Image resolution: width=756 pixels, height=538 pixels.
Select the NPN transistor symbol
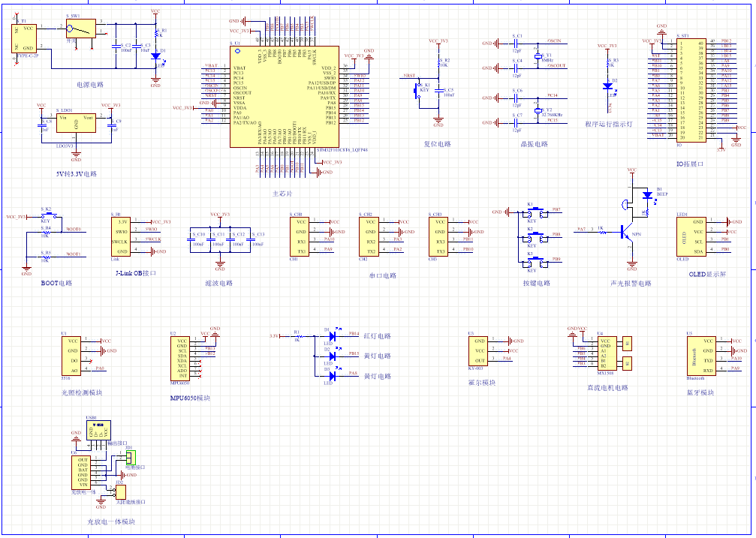[626, 233]
